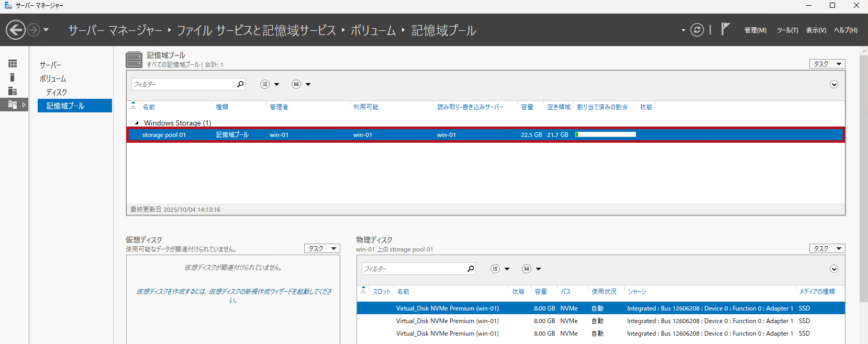Open the 管理(M) menu
The height and width of the screenshot is (344, 868).
point(755,30)
